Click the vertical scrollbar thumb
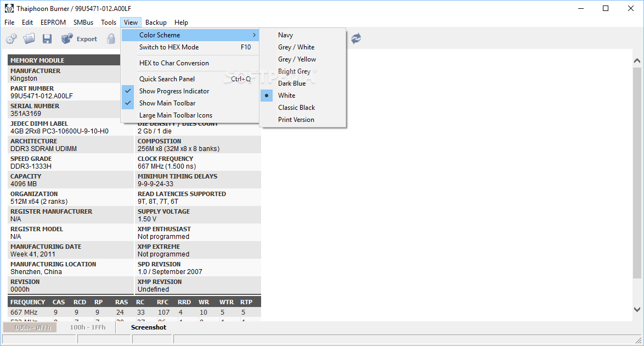The image size is (644, 346). click(637, 173)
